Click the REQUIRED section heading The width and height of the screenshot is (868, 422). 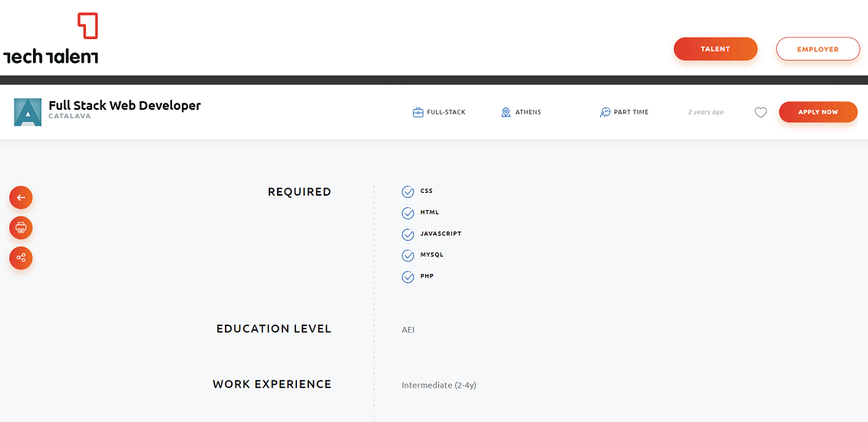299,192
